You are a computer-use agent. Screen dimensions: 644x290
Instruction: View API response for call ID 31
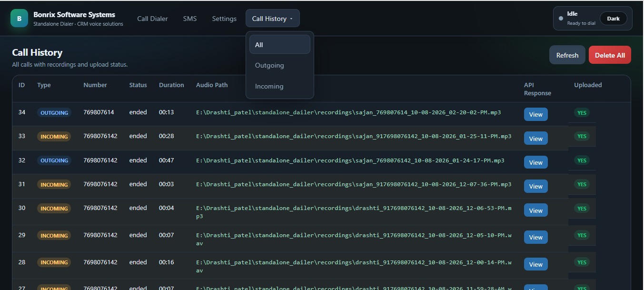[536, 186]
